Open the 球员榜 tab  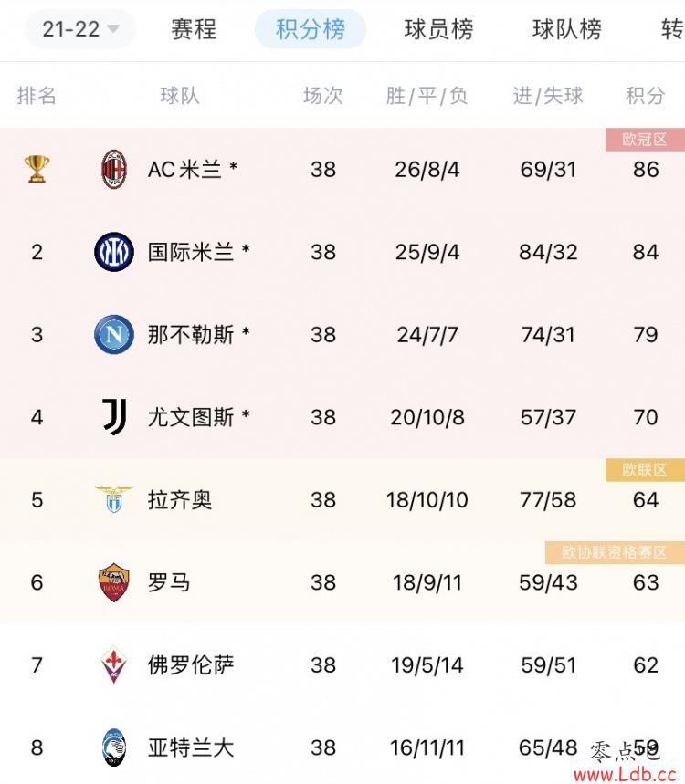pos(438,29)
